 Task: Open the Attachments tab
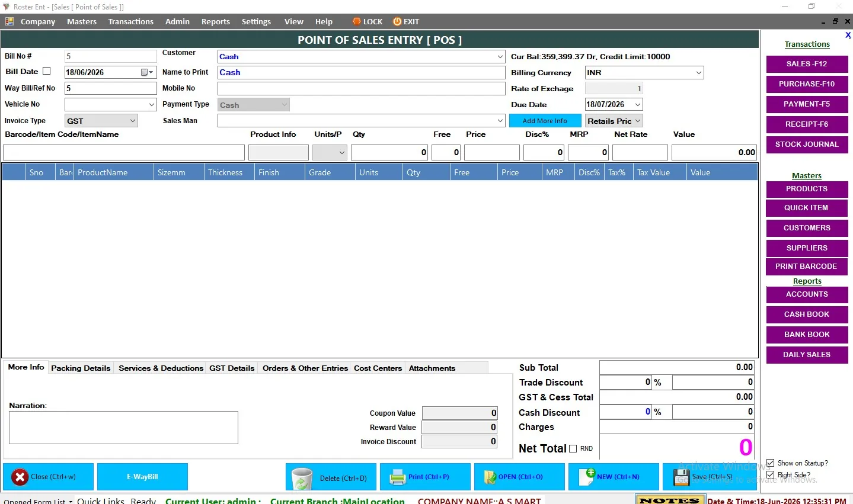[x=432, y=368]
